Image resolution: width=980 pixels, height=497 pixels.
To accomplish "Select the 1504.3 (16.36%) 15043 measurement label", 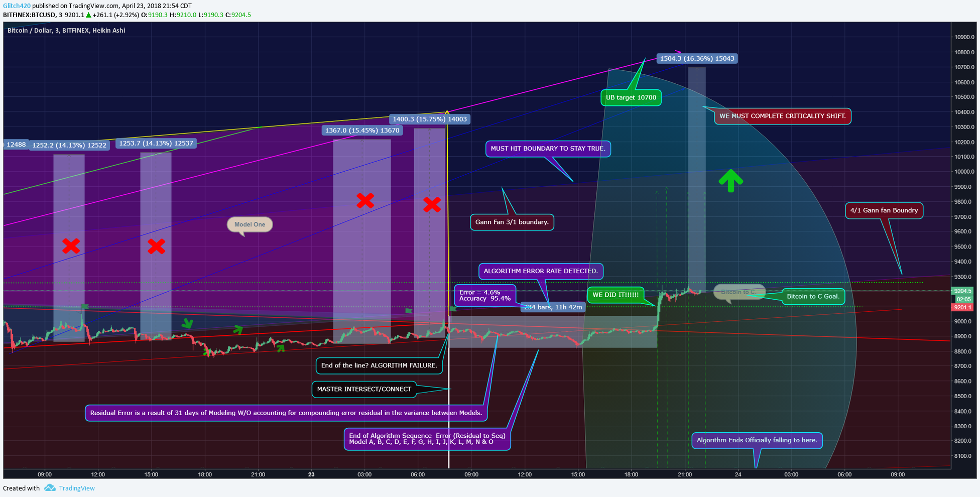I will coord(697,59).
